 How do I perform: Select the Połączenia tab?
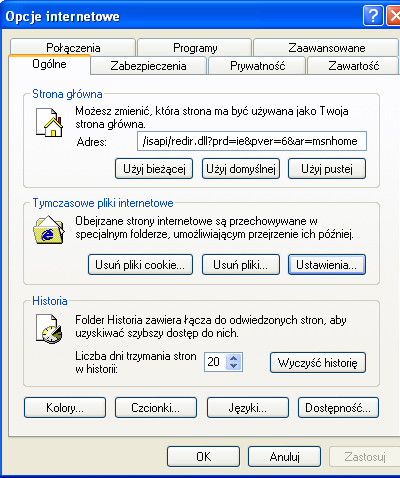click(x=73, y=48)
